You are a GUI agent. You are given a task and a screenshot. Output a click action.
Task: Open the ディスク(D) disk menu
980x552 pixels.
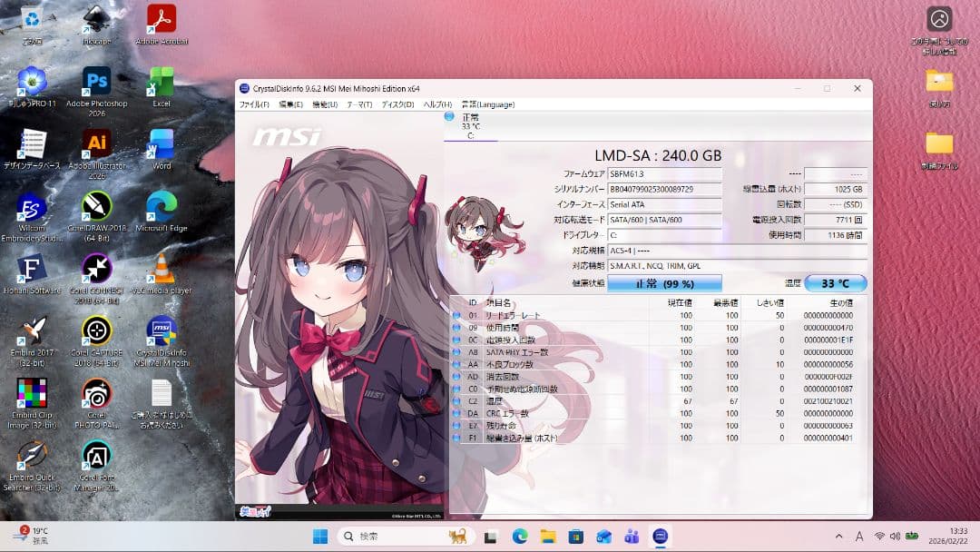tap(397, 104)
